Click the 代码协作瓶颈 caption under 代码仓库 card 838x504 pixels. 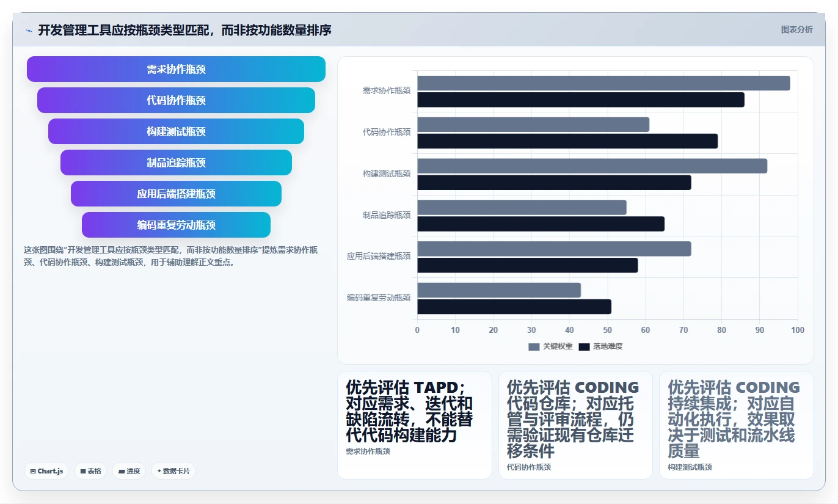[x=529, y=467]
